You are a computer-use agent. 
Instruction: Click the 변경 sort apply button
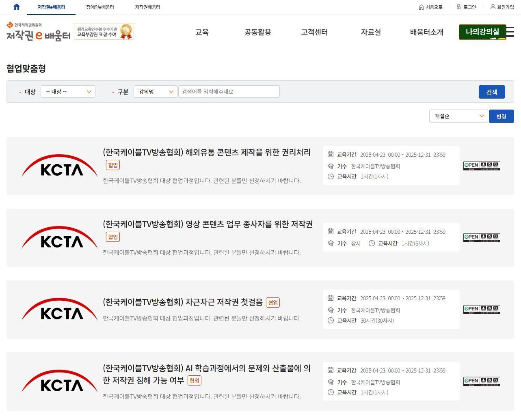tap(501, 116)
